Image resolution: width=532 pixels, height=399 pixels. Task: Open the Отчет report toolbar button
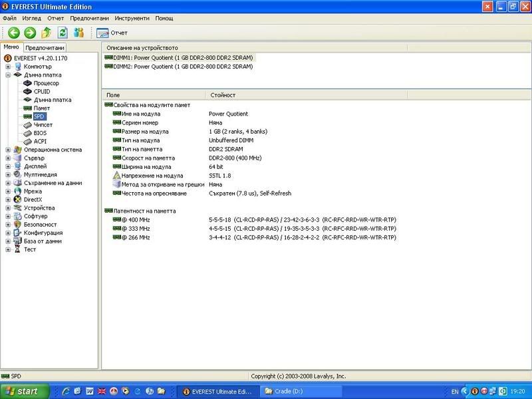tap(112, 33)
